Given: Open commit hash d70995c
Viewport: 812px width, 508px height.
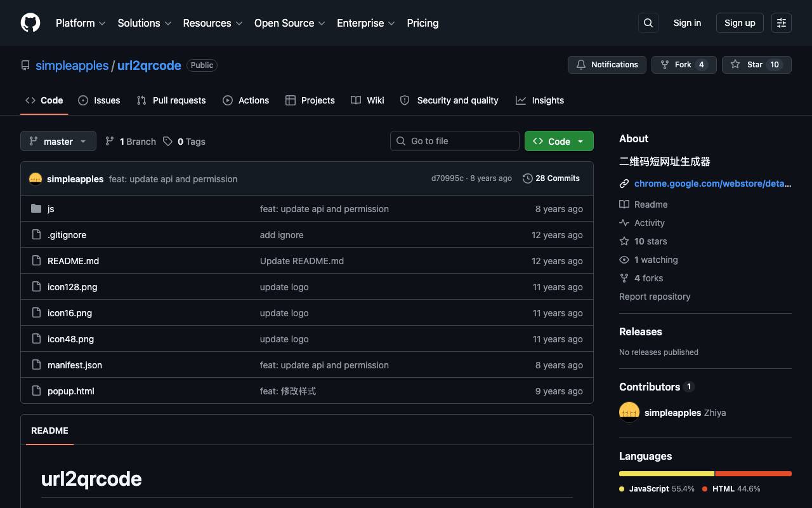Looking at the screenshot, I should 447,178.
